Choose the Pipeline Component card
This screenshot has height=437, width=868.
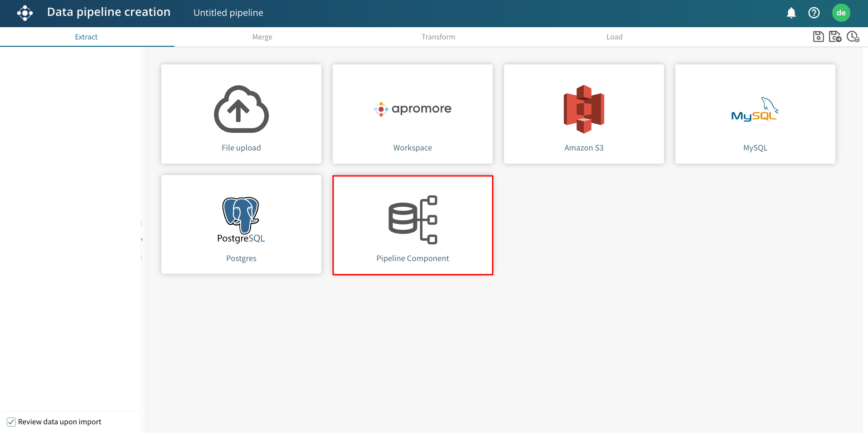[x=412, y=225]
